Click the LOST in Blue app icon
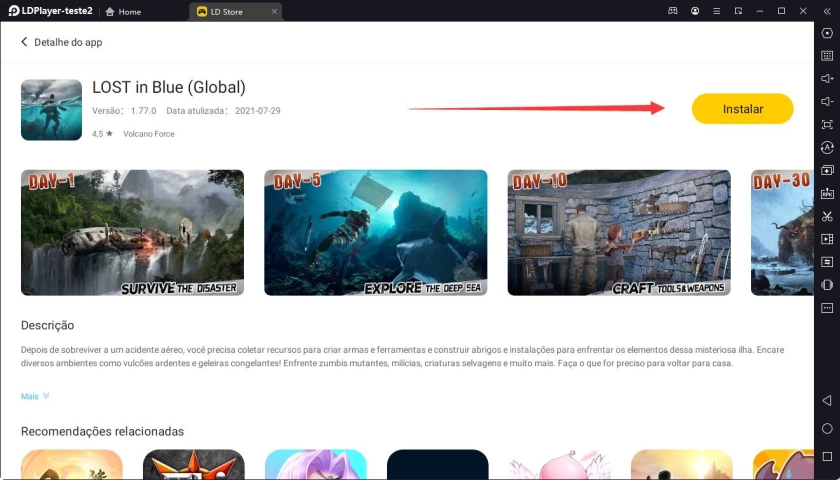This screenshot has width=840, height=480. coord(51,110)
